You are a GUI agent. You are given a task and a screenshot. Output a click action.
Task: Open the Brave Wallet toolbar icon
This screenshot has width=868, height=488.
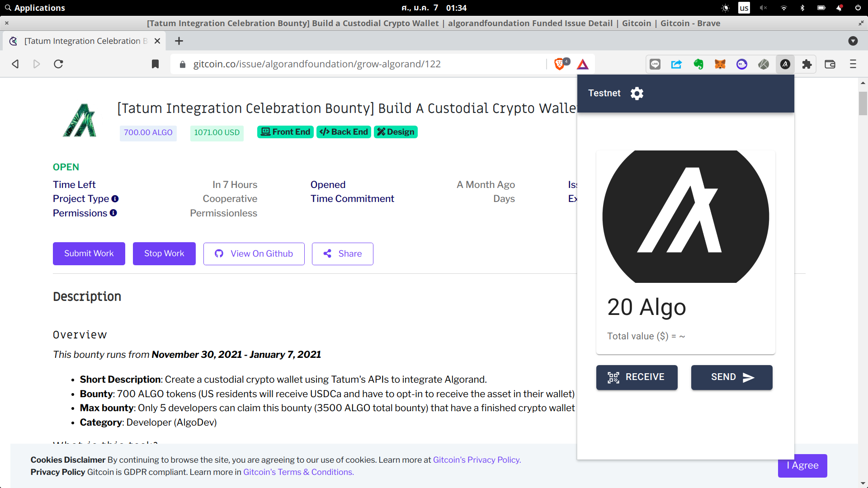click(830, 64)
